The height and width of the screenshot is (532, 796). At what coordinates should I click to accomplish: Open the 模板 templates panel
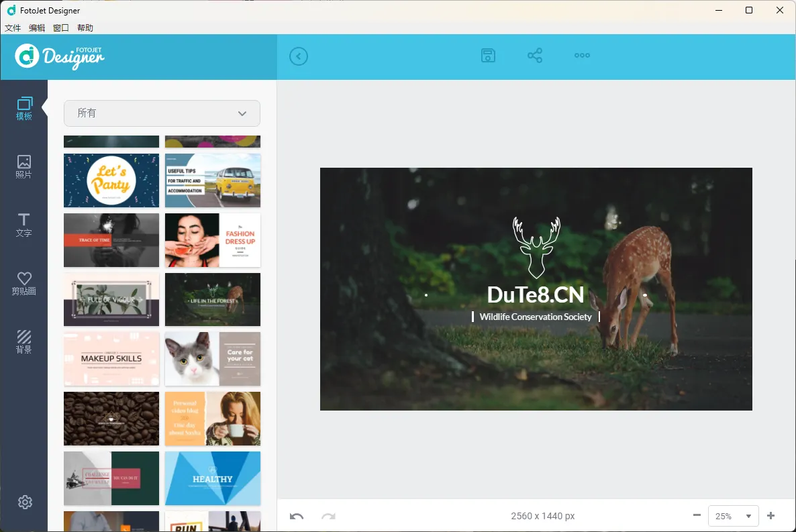[24, 109]
